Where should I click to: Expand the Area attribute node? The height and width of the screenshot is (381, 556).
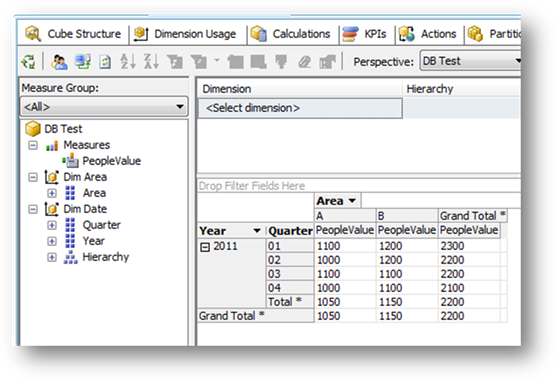coord(52,193)
